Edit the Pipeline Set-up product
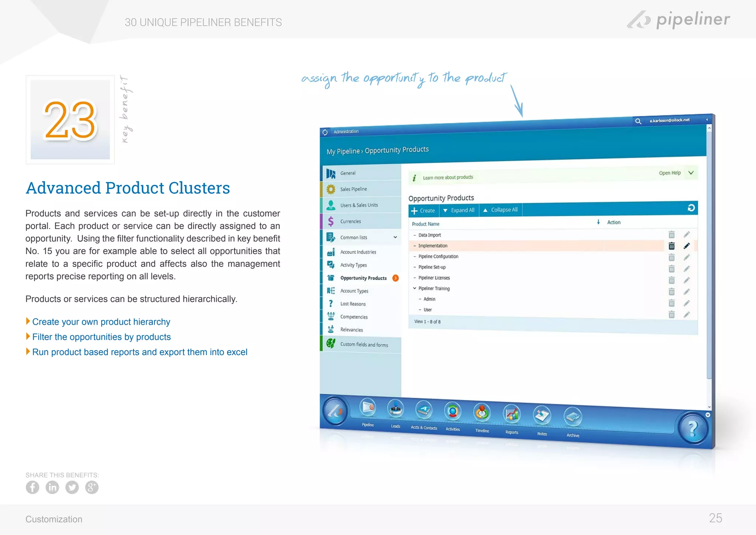 tap(687, 269)
